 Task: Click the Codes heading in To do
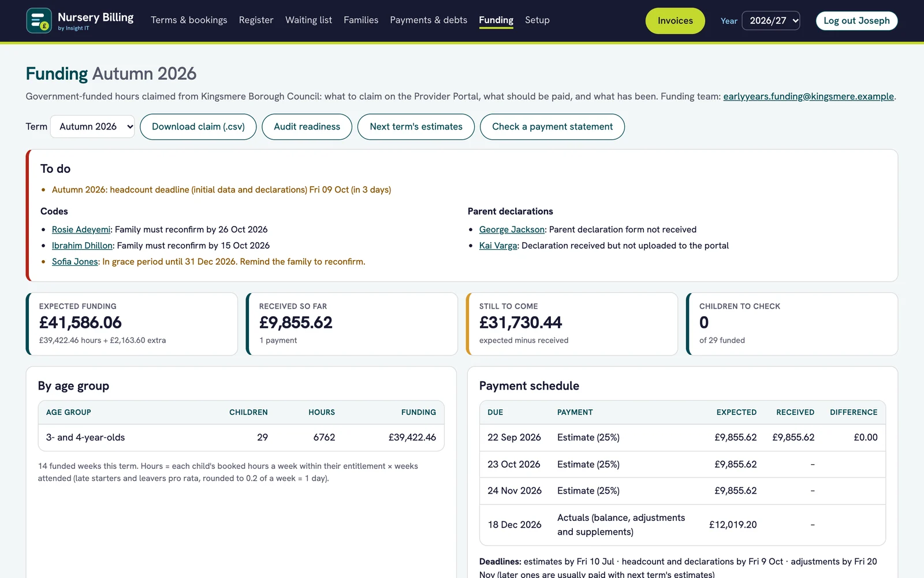pyautogui.click(x=54, y=212)
